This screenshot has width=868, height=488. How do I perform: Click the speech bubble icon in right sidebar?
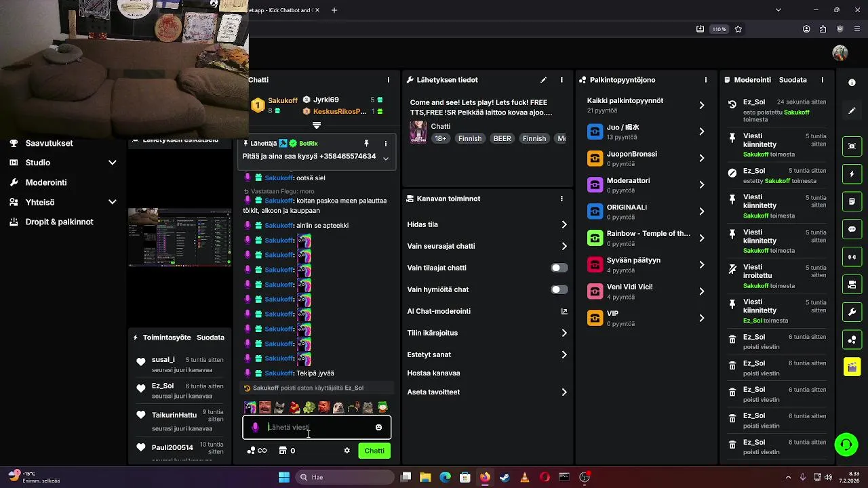[x=852, y=229]
